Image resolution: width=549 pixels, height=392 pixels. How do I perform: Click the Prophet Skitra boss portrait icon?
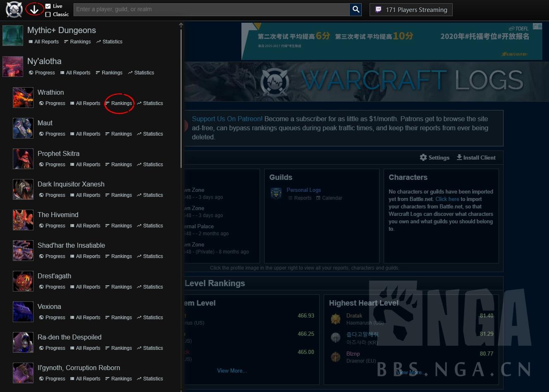[x=23, y=159]
